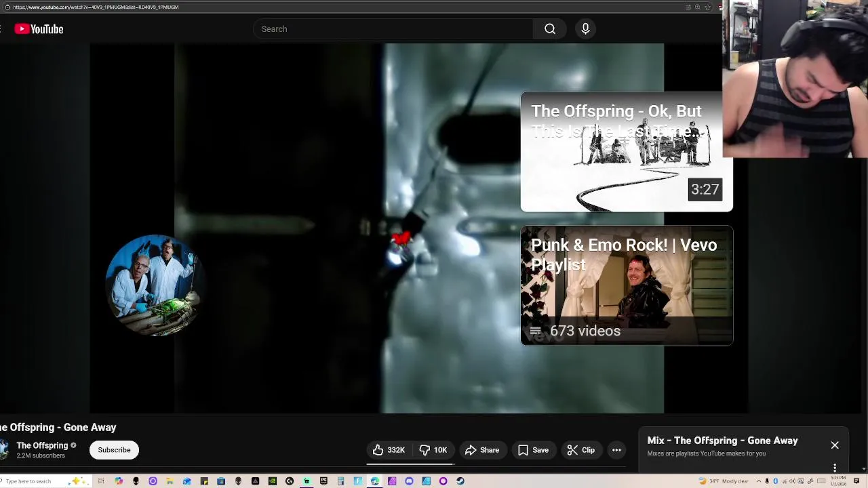Click 'Mix - The Offspring - Gone Away' title

pos(722,441)
